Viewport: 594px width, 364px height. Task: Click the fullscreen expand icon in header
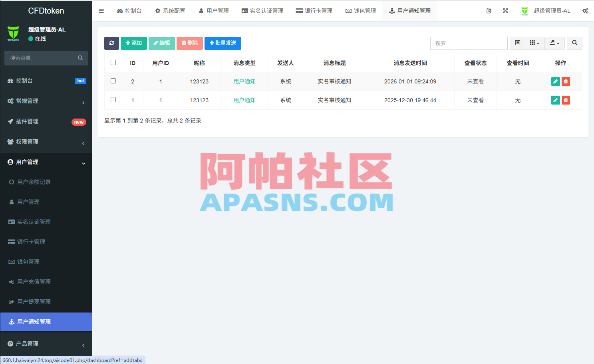505,11
